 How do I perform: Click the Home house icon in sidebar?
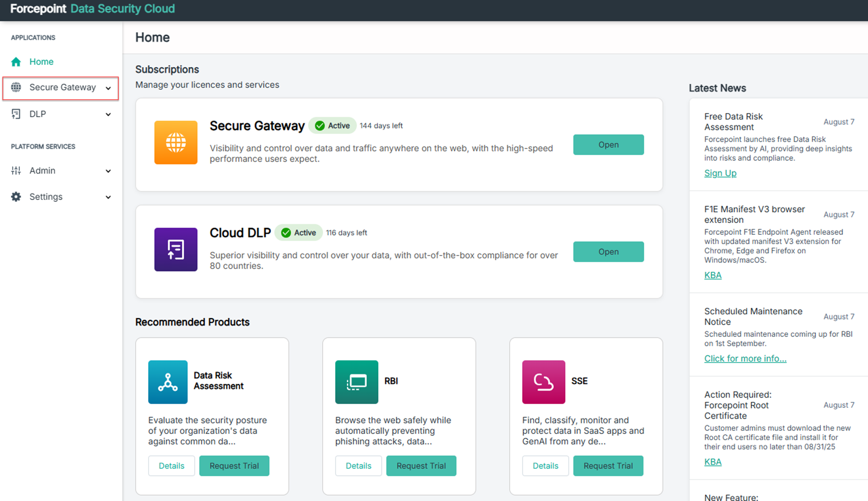(16, 62)
